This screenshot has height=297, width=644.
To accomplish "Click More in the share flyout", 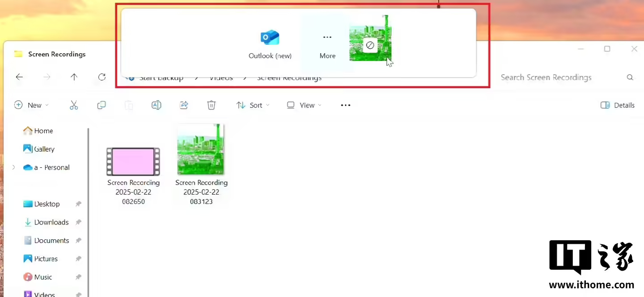I will point(327,44).
